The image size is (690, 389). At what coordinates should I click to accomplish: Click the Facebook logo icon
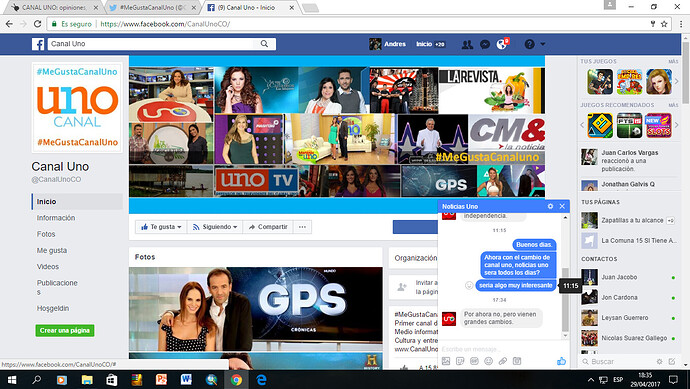[38, 44]
